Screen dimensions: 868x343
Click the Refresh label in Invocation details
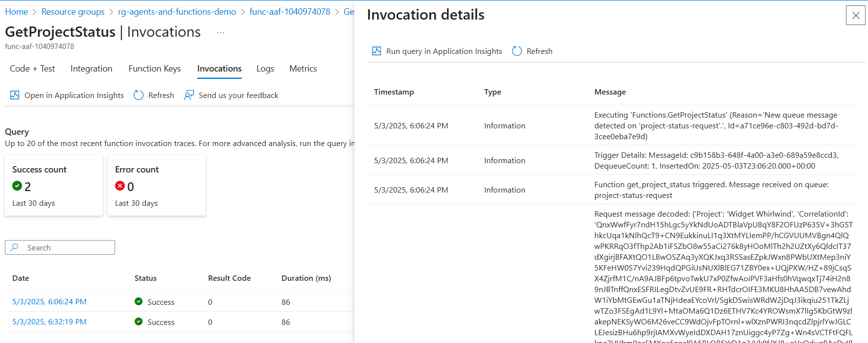click(x=540, y=51)
